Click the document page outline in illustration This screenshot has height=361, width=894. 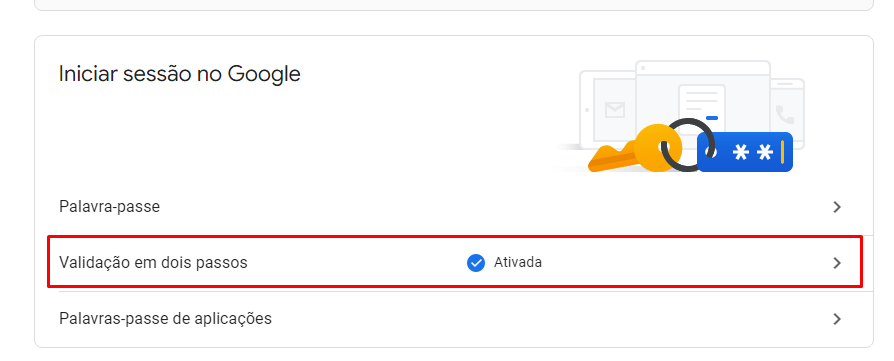(701, 106)
